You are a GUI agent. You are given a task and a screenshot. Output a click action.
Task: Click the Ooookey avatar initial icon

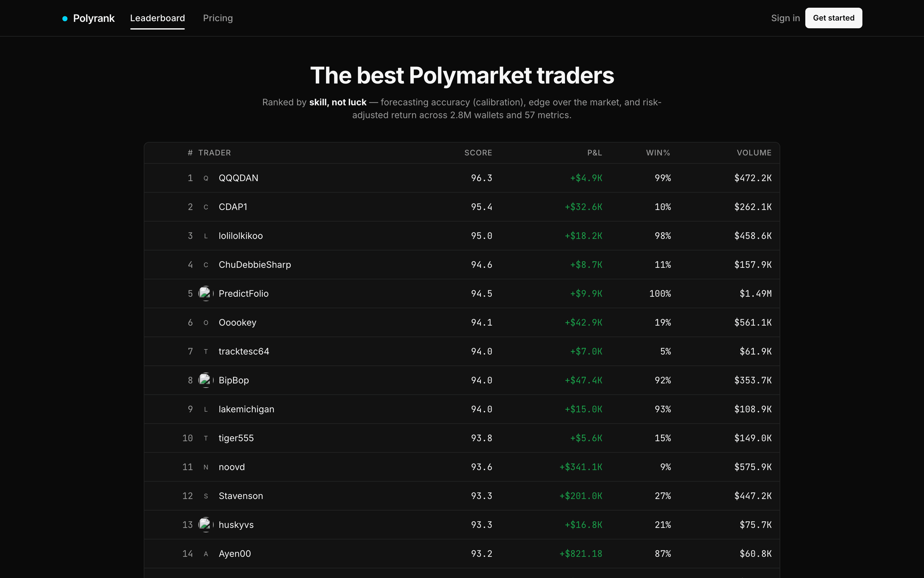(x=206, y=323)
